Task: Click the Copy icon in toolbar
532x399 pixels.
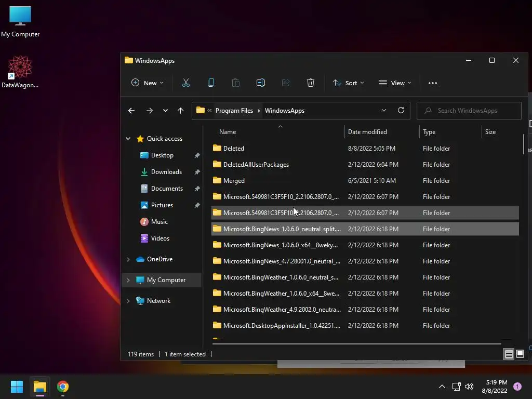Action: (211, 83)
